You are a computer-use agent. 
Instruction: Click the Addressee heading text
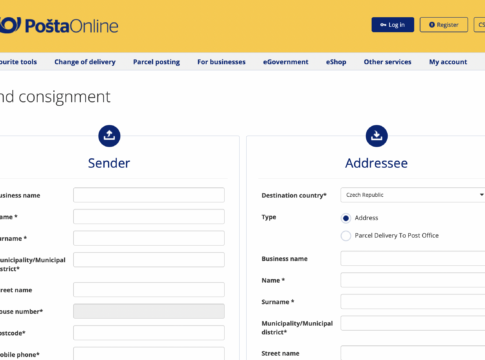[x=376, y=163]
